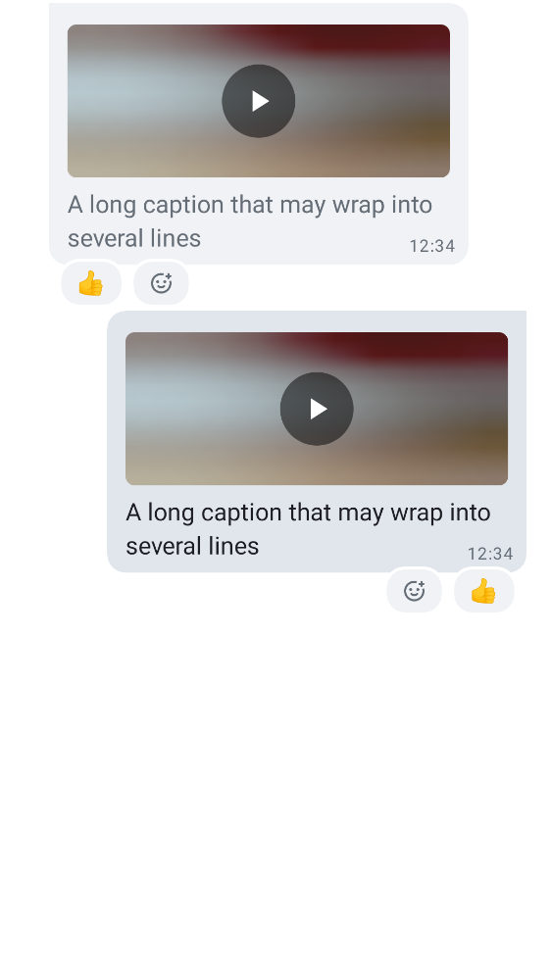This screenshot has width=551, height=980.
Task: Click the "several lines" text in upper caption
Action: tap(134, 238)
